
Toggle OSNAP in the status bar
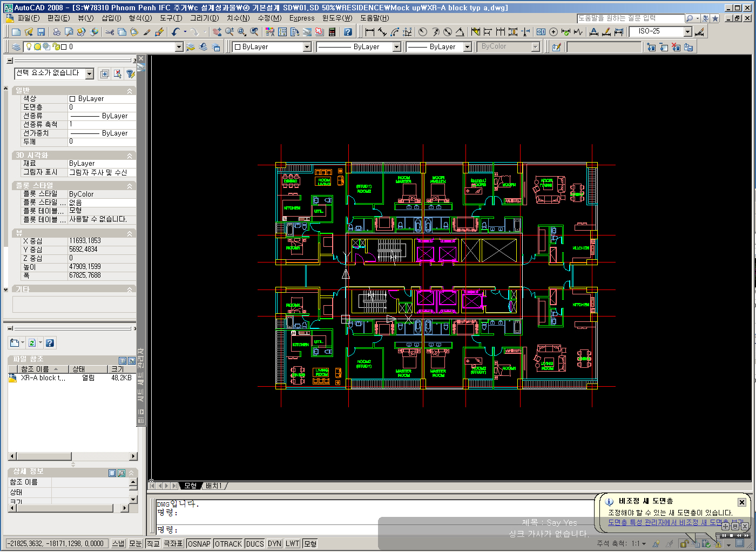199,544
